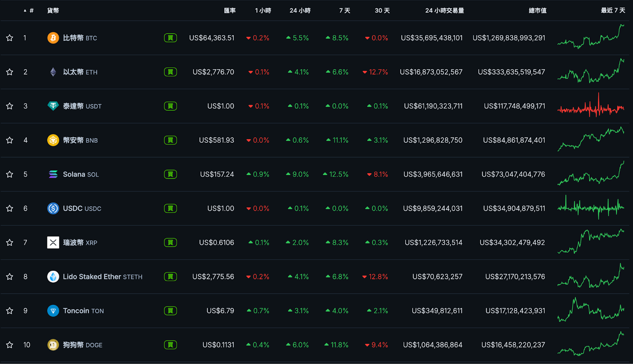
Task: Star Ethereum ETH as favorite
Action: coord(9,72)
